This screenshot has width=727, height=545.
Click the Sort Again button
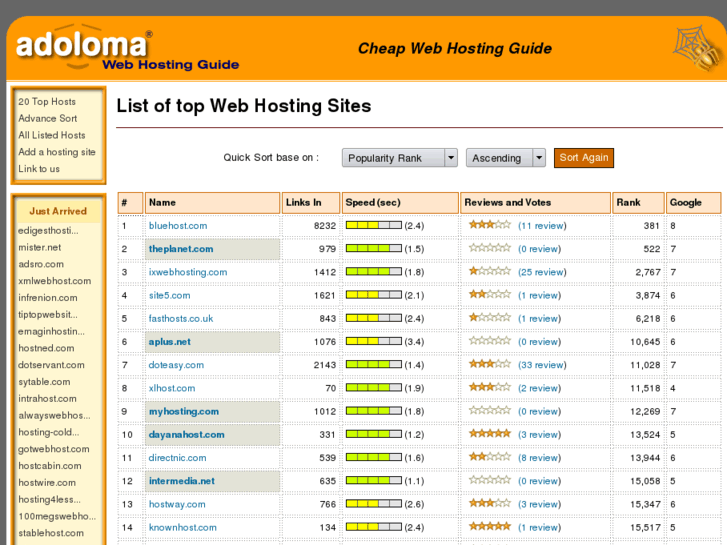tap(584, 158)
